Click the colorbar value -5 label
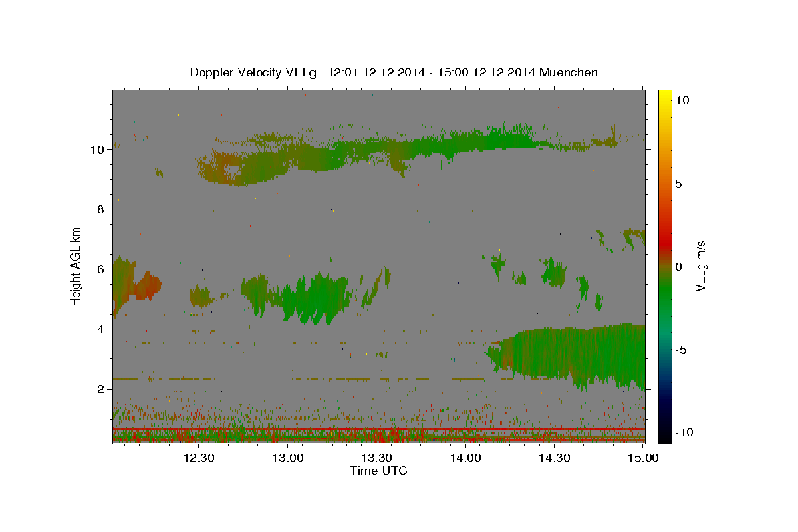The image size is (798, 532). pyautogui.click(x=680, y=350)
